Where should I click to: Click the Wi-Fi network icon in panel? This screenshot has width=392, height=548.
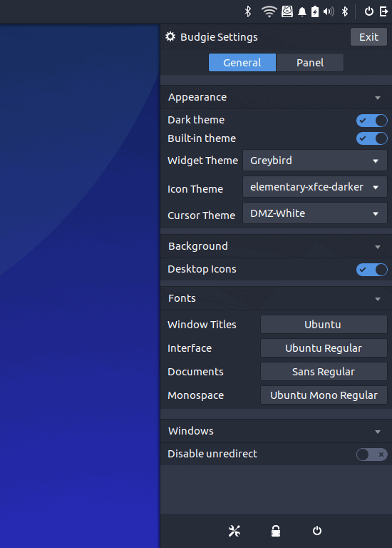[269, 11]
